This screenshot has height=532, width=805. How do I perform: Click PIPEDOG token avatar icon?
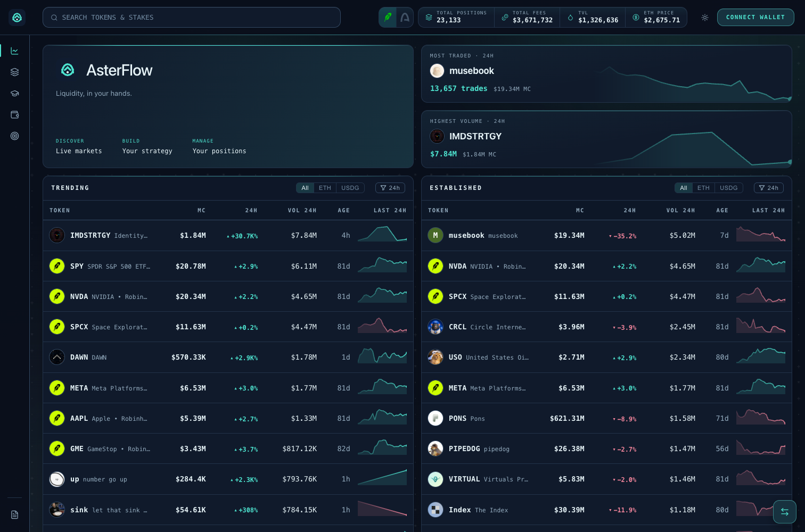point(436,448)
